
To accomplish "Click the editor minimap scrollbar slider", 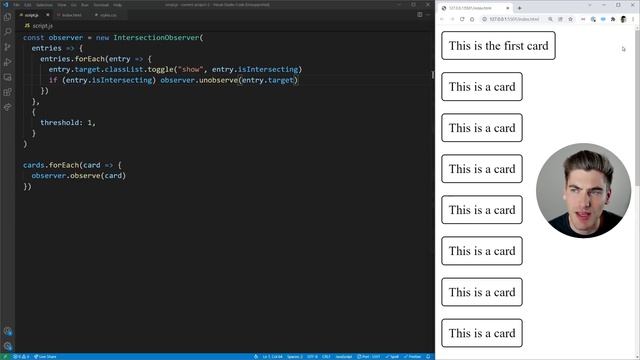I will click(433, 75).
